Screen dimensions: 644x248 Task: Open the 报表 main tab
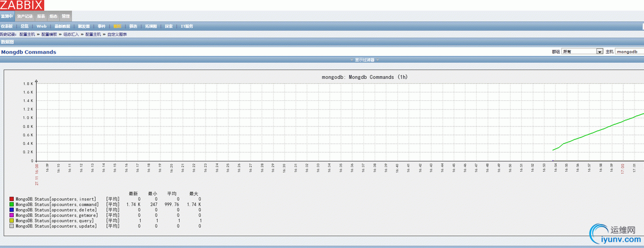click(x=41, y=16)
